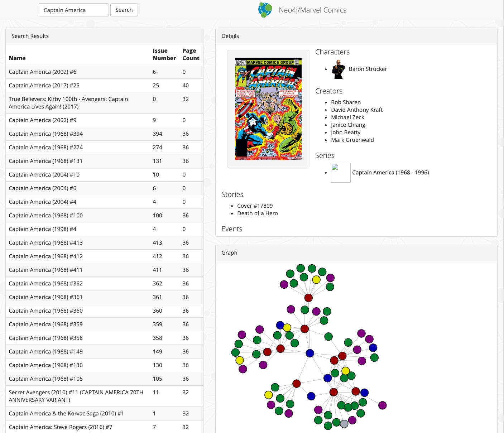Screen dimensions: 504x433
Task: Click creator Bob Sharen
Action: point(346,102)
